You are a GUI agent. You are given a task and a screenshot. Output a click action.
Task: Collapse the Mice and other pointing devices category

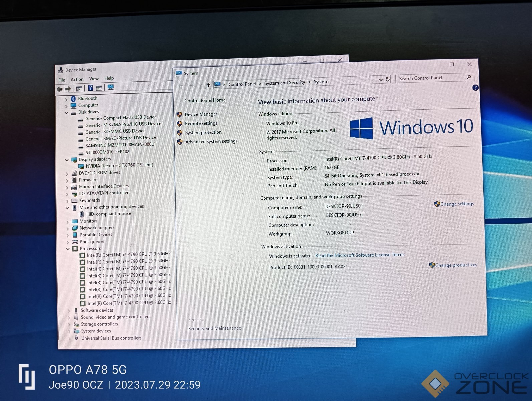pyautogui.click(x=68, y=208)
